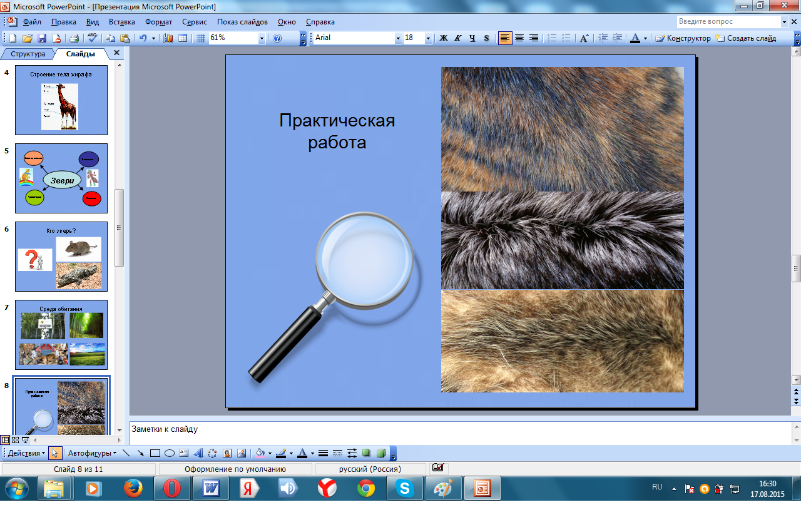
Task: Open line style options
Action: [324, 453]
